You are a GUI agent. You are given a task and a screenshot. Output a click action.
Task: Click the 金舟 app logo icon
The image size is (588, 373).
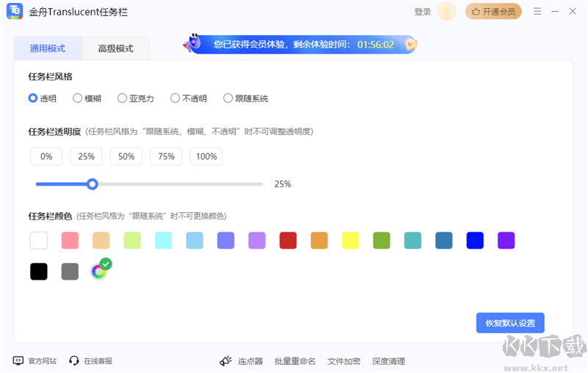(15, 12)
